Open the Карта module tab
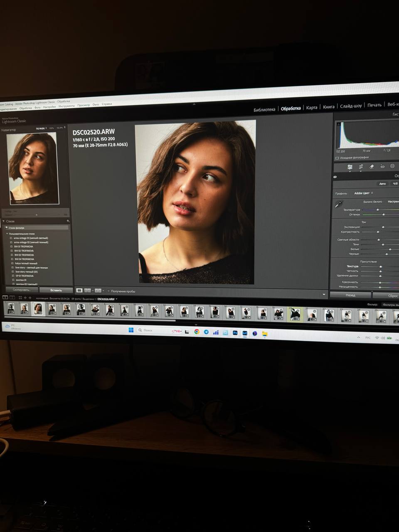 pyautogui.click(x=311, y=108)
